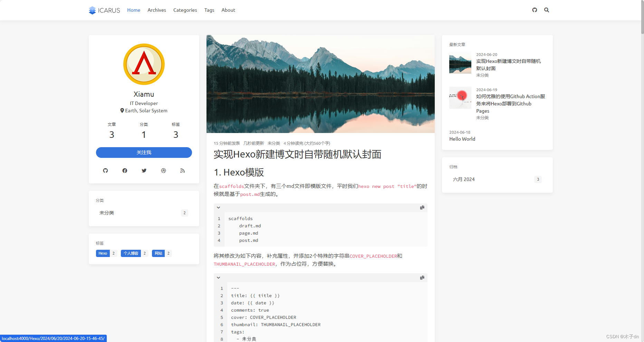Open the search icon in navbar
Screen dimensions: 644x342
547,10
